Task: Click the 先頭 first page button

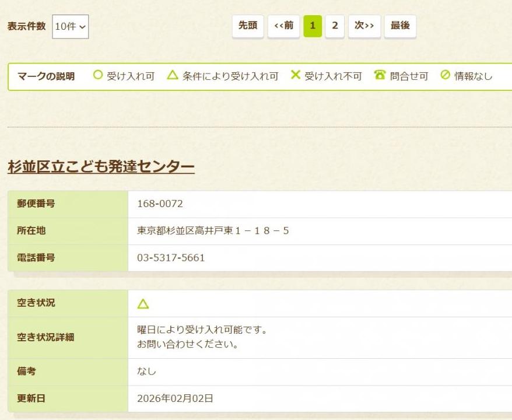Action: coord(248,26)
